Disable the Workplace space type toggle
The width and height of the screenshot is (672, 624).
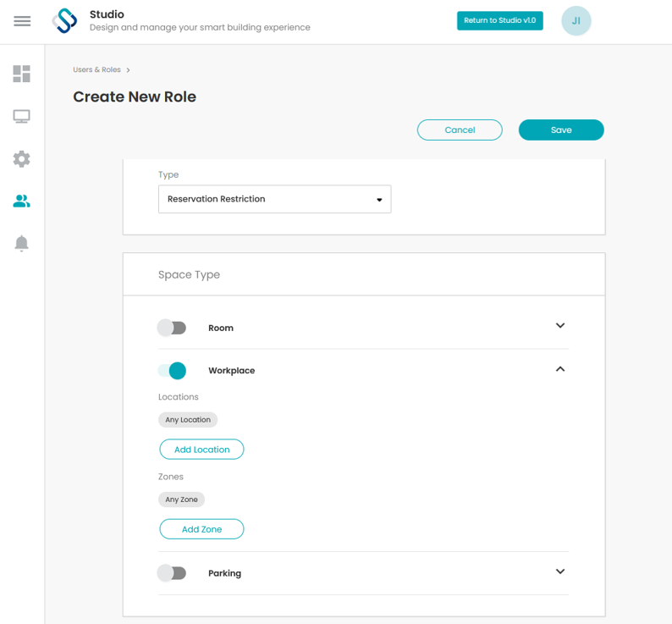tap(172, 371)
